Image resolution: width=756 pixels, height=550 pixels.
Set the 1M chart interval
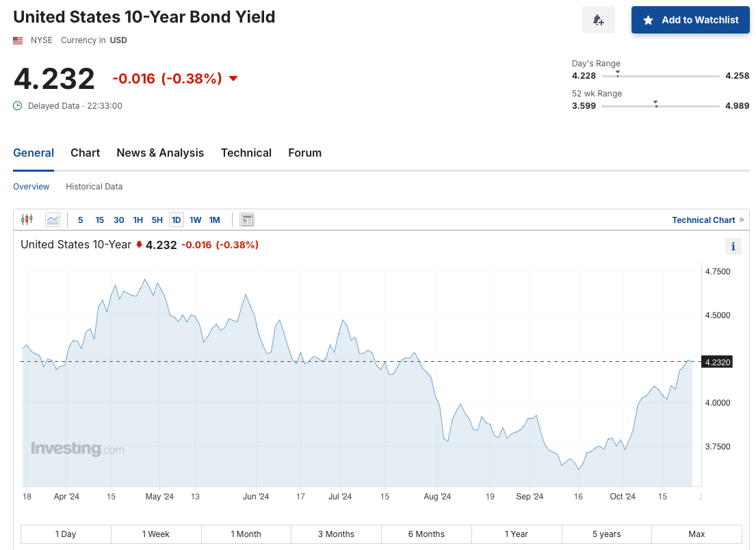(215, 220)
